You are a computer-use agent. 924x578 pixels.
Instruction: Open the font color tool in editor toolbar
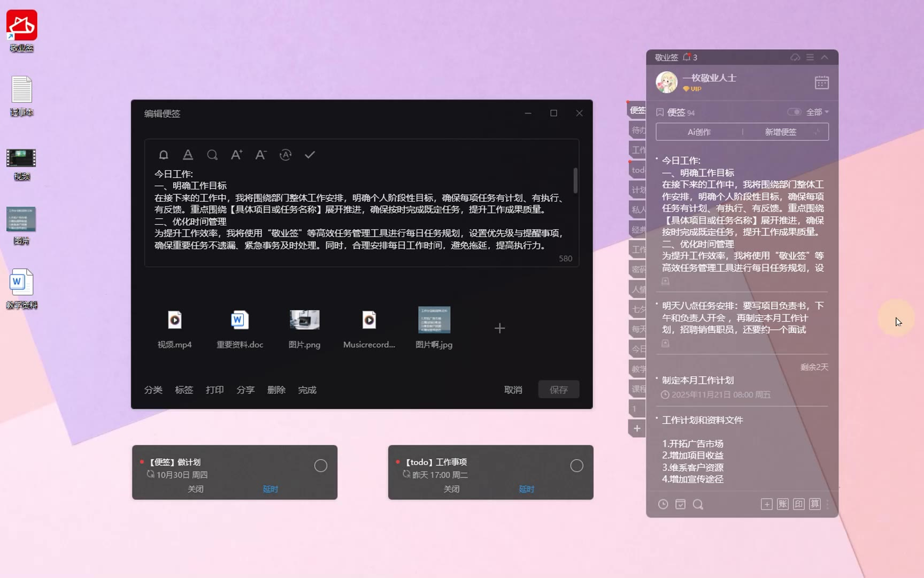(188, 155)
